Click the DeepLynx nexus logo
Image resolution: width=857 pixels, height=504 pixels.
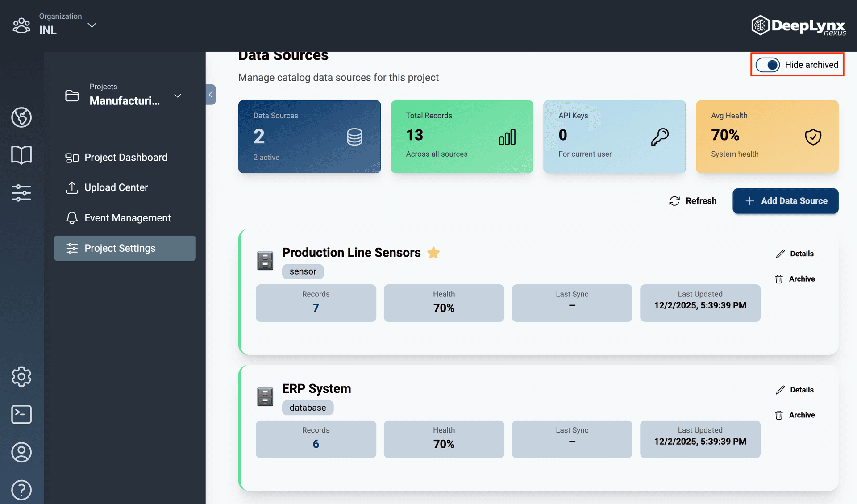tap(798, 25)
